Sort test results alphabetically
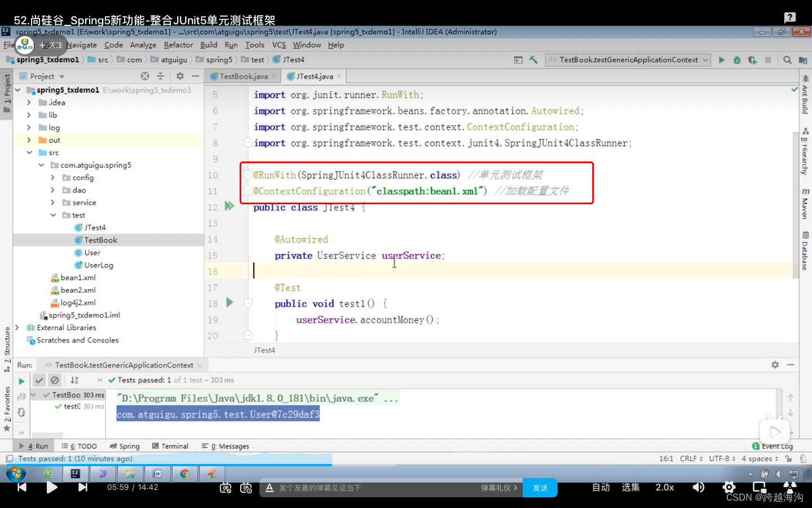The height and width of the screenshot is (508, 812). (74, 380)
